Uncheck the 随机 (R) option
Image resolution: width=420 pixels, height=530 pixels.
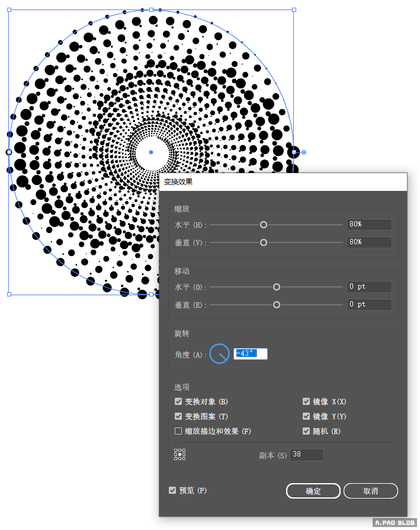pyautogui.click(x=306, y=431)
